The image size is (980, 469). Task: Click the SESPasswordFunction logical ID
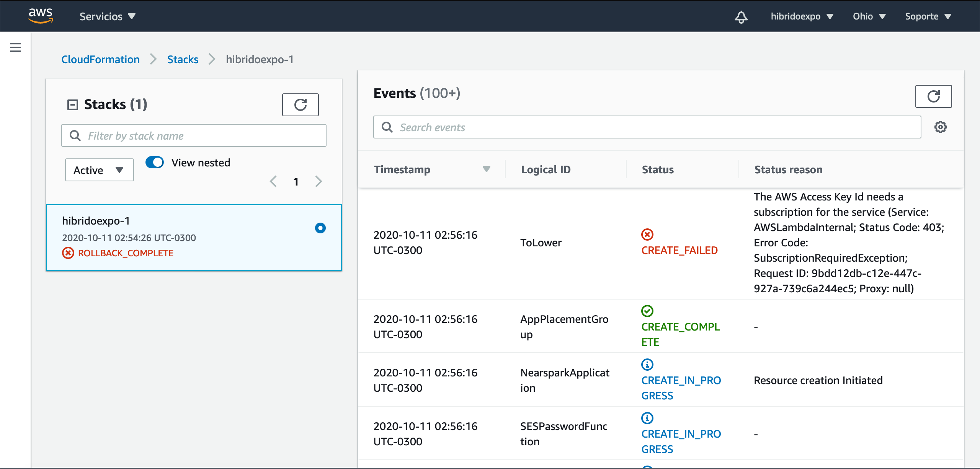563,433
